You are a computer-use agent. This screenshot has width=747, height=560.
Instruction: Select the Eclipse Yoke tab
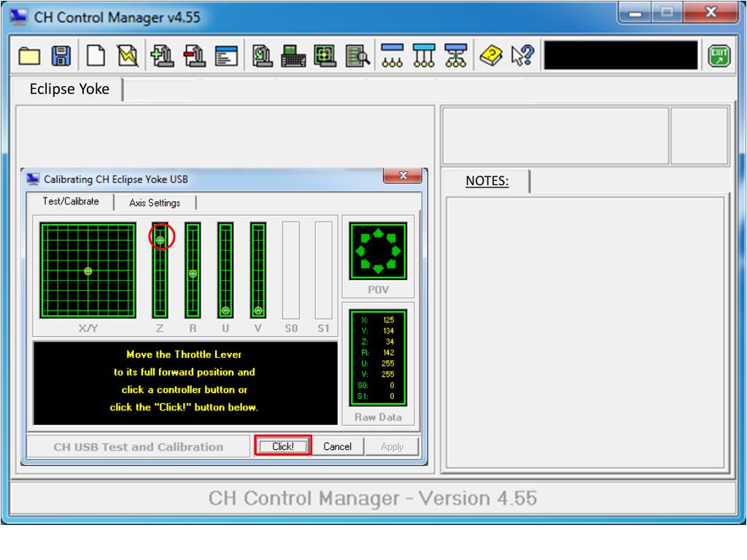tap(69, 89)
